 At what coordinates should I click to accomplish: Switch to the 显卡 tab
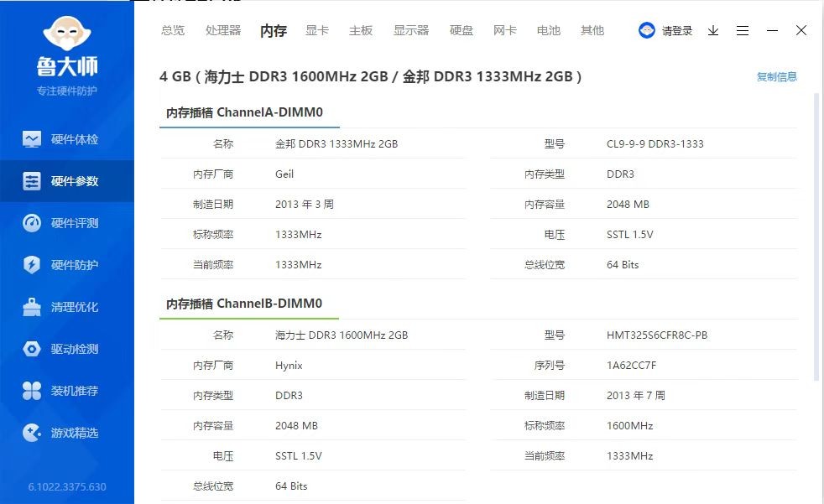click(317, 30)
